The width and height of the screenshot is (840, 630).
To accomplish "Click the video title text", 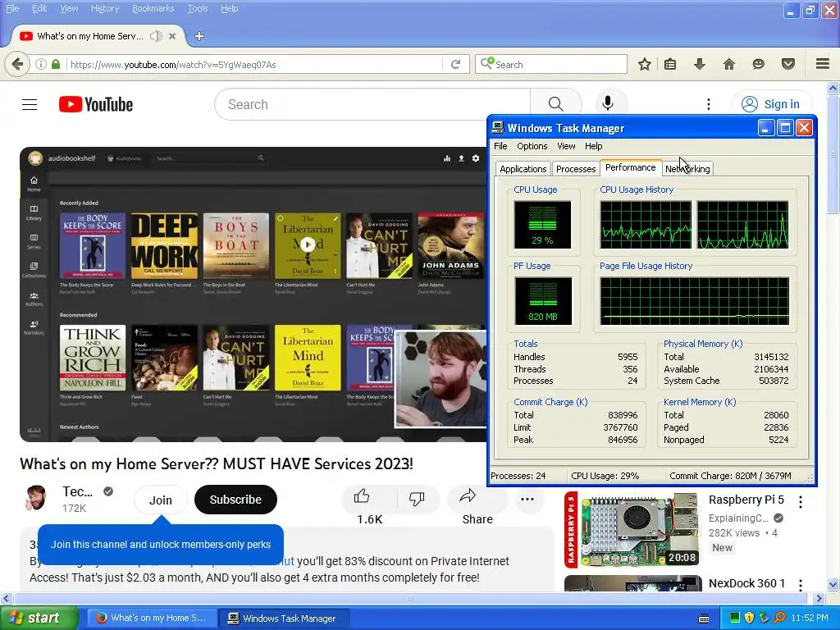I will coord(217,464).
